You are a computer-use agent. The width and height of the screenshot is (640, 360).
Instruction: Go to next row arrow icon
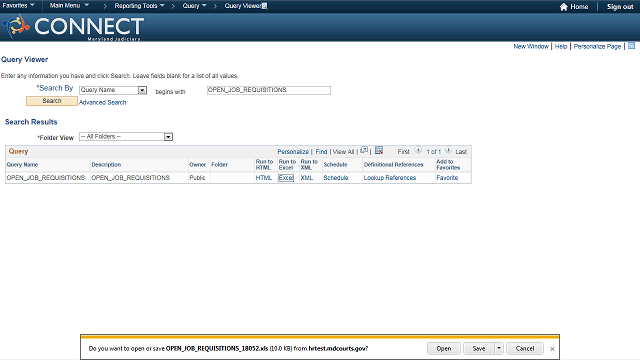[448, 151]
